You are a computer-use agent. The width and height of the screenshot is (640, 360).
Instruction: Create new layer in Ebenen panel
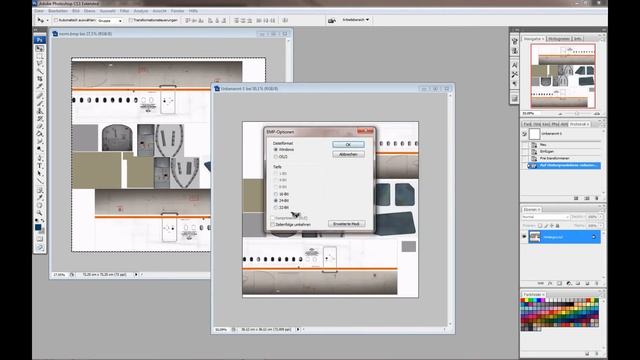click(587, 283)
